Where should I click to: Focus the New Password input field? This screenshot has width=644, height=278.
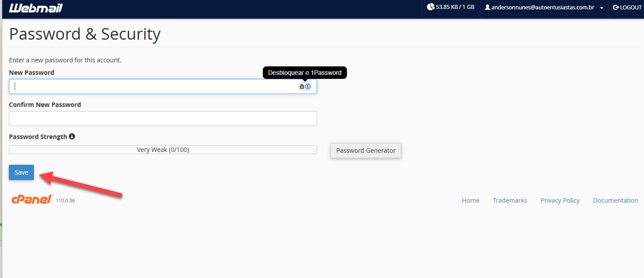[151, 86]
